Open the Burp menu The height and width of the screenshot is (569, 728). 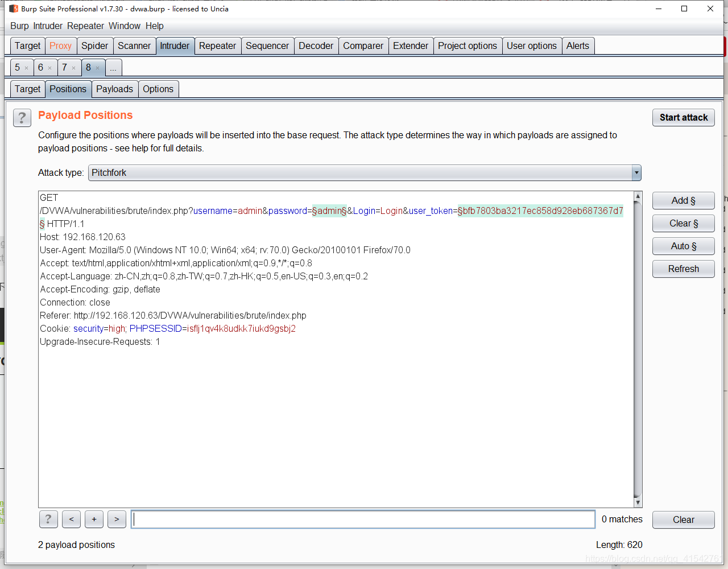(19, 26)
